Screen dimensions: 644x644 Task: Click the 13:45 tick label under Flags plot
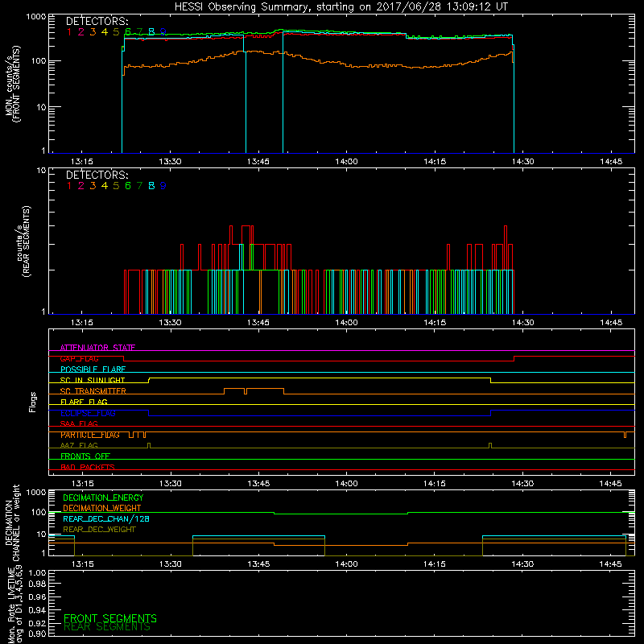click(x=258, y=484)
